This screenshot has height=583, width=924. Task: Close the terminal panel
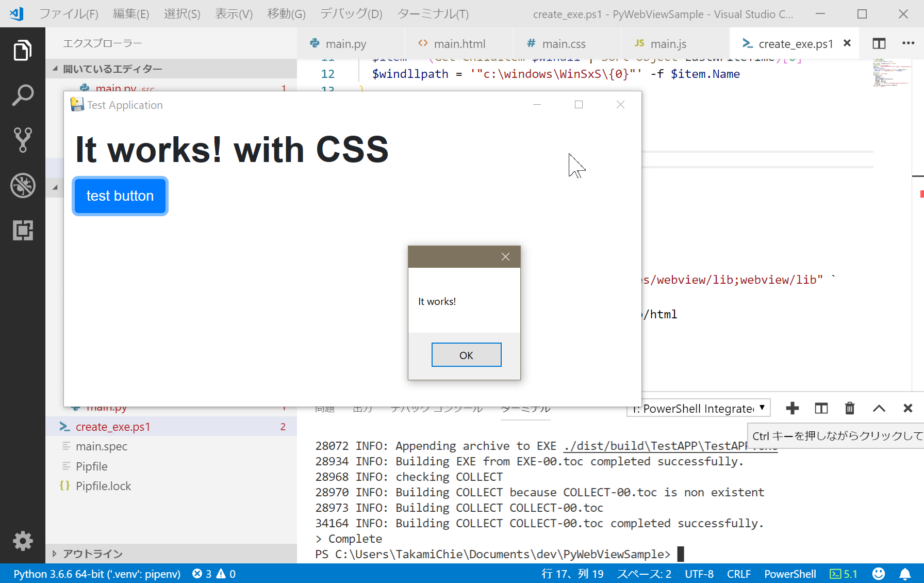pyautogui.click(x=908, y=409)
